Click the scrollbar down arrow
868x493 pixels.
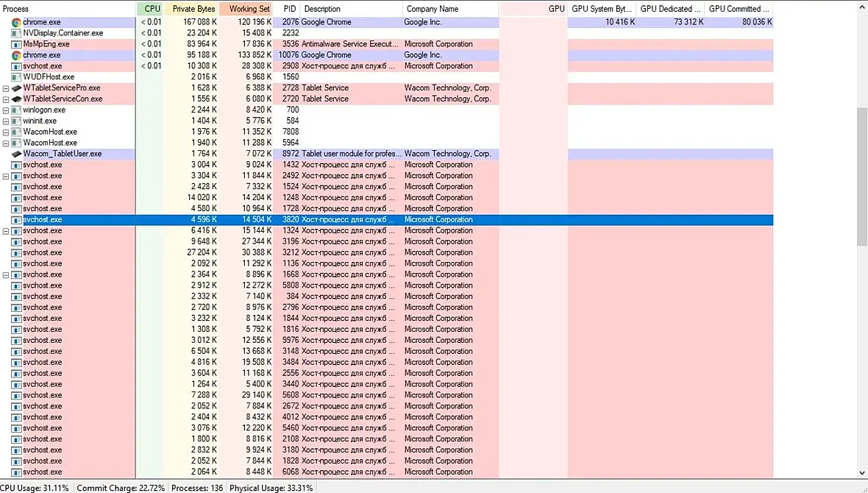click(862, 472)
